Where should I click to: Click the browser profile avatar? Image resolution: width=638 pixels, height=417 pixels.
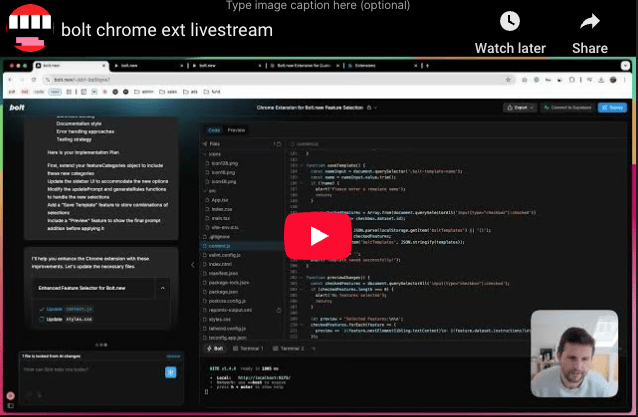(x=613, y=80)
